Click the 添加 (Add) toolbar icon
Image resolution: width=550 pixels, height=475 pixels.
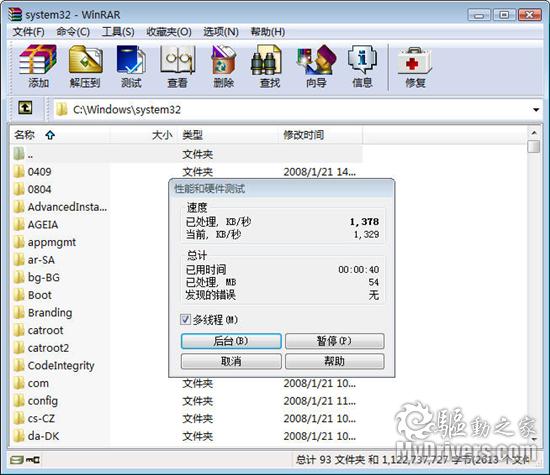pyautogui.click(x=38, y=66)
